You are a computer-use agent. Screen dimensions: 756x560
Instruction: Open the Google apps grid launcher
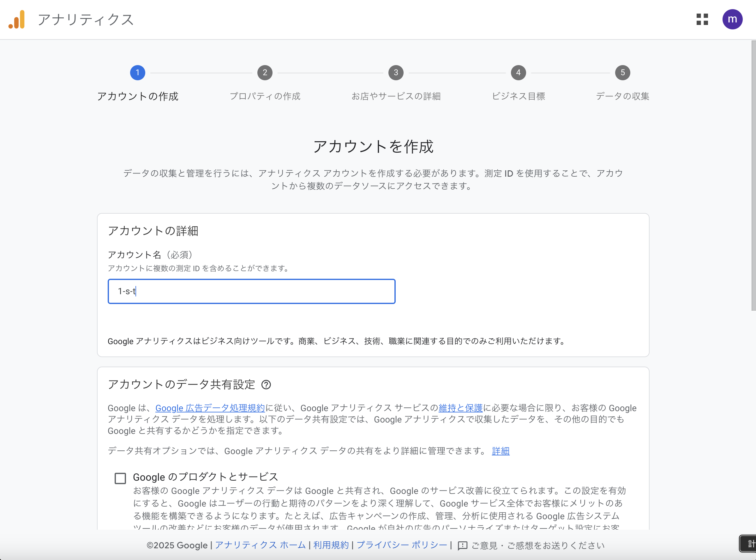(702, 19)
